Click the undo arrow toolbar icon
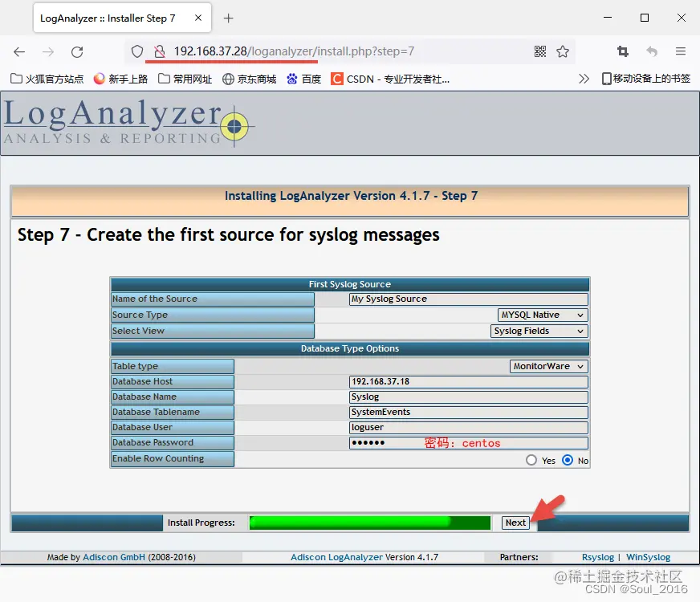The width and height of the screenshot is (700, 602). coord(652,51)
